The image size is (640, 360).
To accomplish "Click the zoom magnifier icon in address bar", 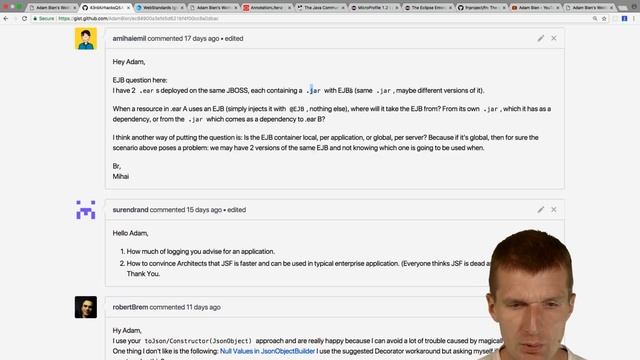I will point(595,18).
